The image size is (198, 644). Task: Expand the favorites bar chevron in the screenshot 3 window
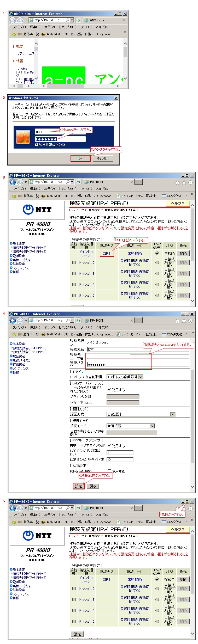click(x=192, y=194)
